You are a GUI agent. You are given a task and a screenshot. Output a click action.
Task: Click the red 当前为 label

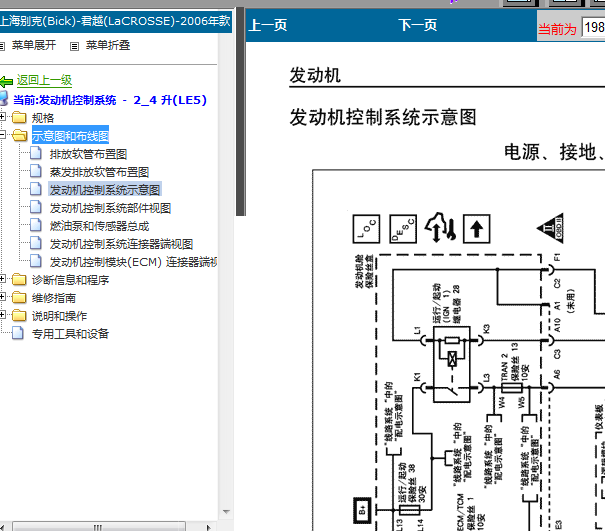[x=557, y=29]
